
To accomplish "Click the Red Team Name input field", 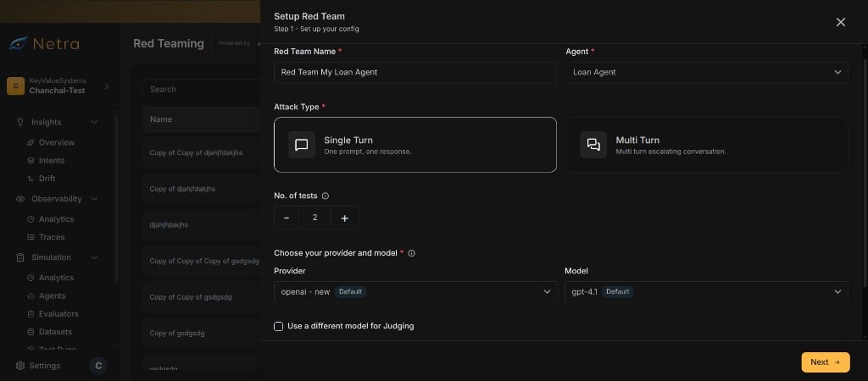I will 415,72.
